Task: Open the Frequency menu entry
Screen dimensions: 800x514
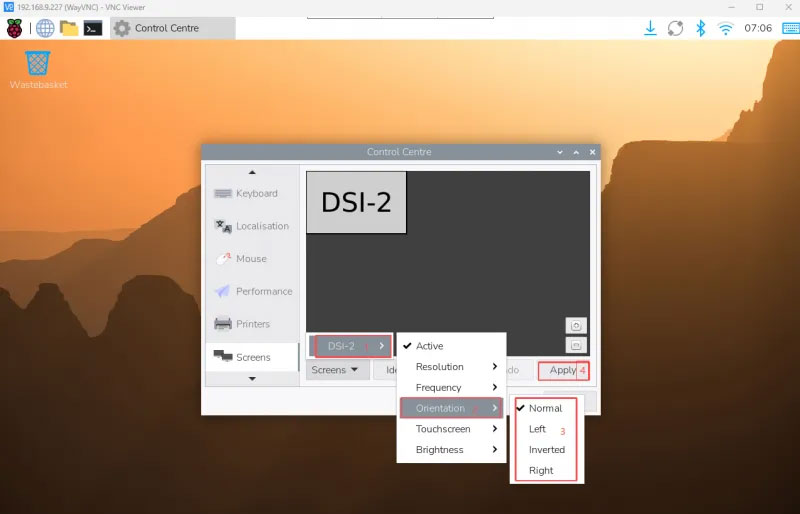Action: (x=449, y=388)
